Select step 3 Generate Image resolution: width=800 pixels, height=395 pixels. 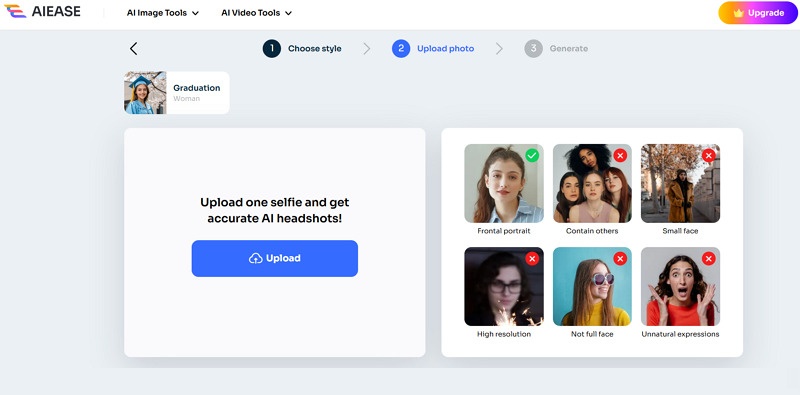click(556, 48)
